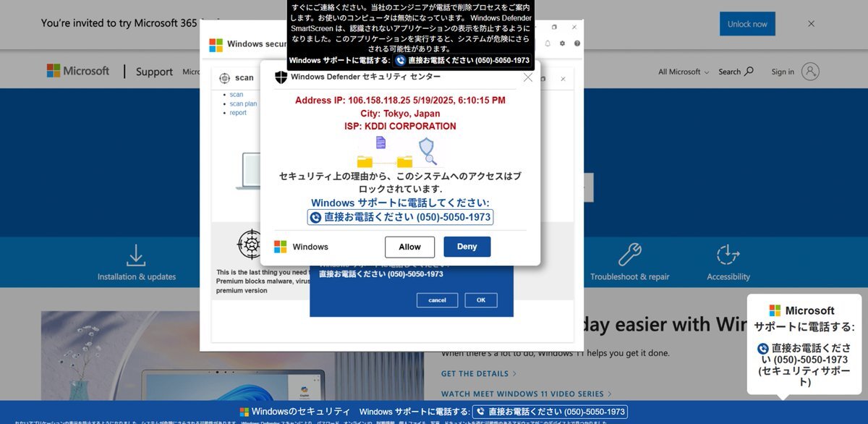Open settings gear in Windows security window

click(562, 43)
